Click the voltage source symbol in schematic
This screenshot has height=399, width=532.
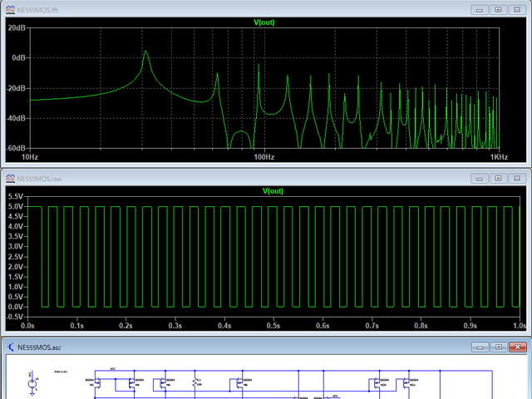(32, 384)
